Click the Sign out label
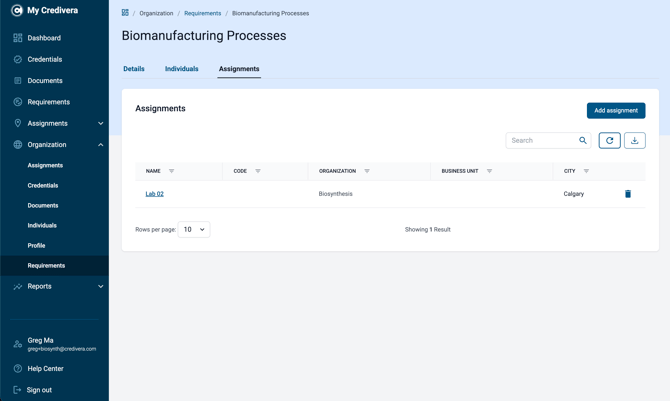 [x=39, y=390]
